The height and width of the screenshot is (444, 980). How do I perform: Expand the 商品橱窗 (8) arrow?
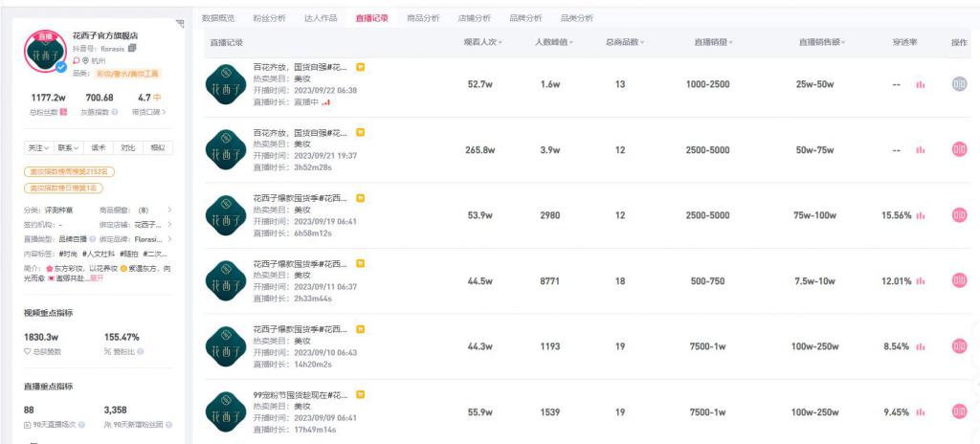pos(169,211)
